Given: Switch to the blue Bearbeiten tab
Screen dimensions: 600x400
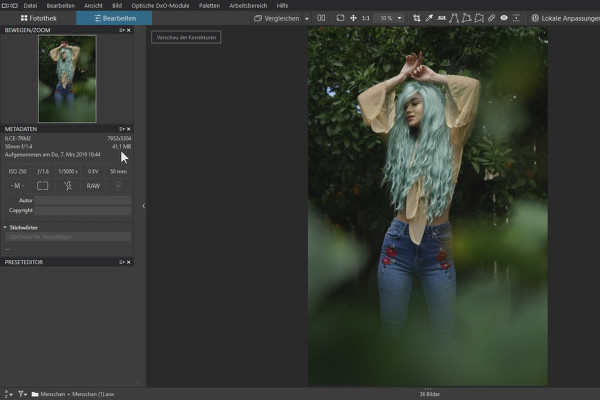Looking at the screenshot, I should 114,18.
